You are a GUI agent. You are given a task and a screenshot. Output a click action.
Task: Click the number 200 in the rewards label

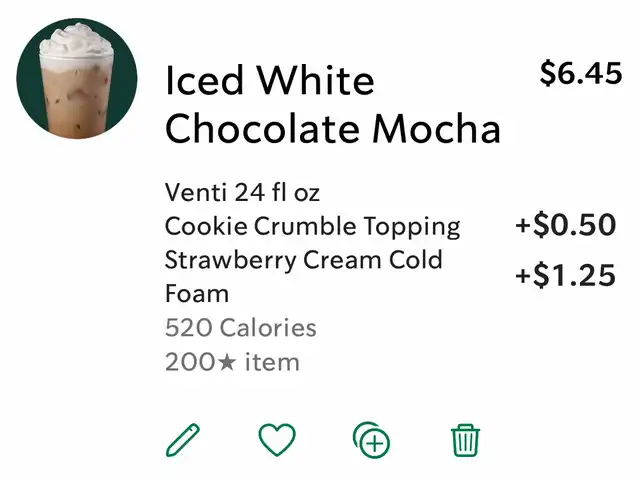[189, 362]
